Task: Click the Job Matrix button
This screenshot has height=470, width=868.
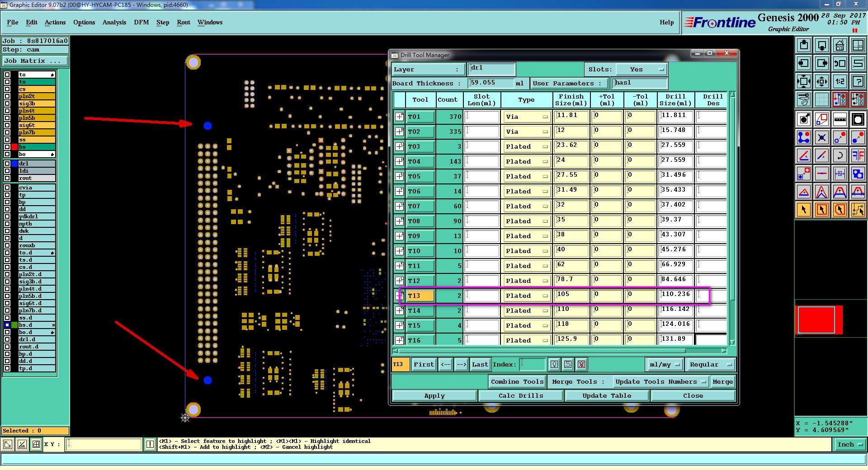Action: 35,61
